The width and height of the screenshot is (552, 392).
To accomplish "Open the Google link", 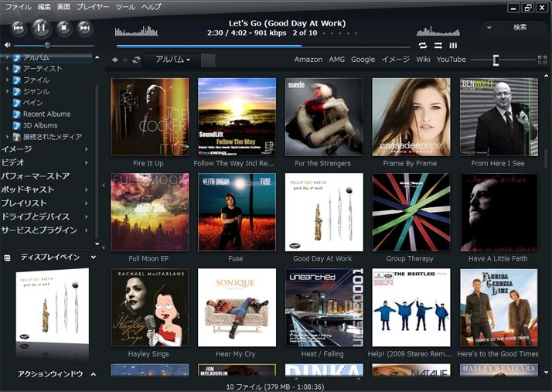I will click(363, 60).
